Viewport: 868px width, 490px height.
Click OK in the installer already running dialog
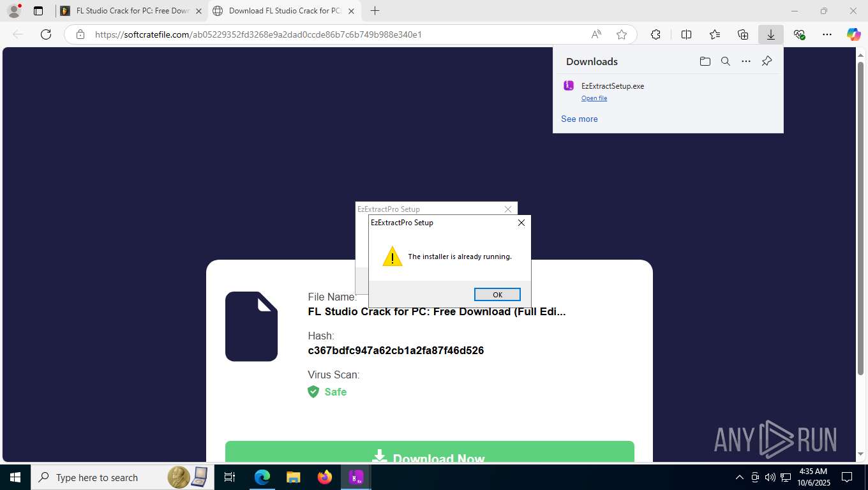pyautogui.click(x=497, y=294)
